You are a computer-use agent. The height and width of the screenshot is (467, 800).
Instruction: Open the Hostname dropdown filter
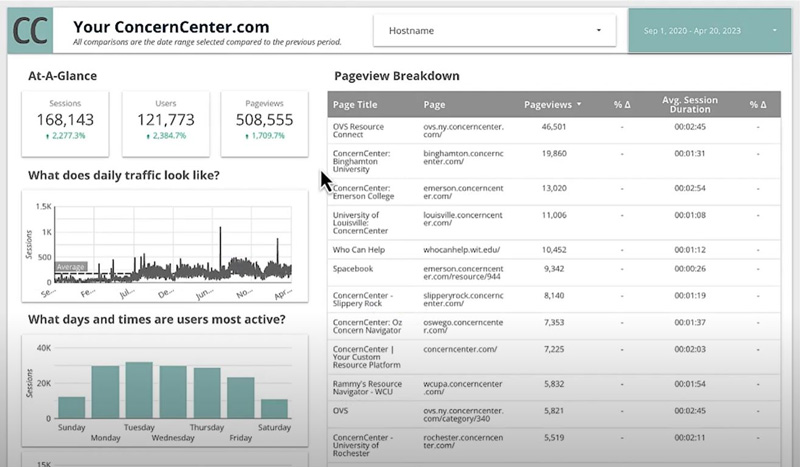click(494, 31)
